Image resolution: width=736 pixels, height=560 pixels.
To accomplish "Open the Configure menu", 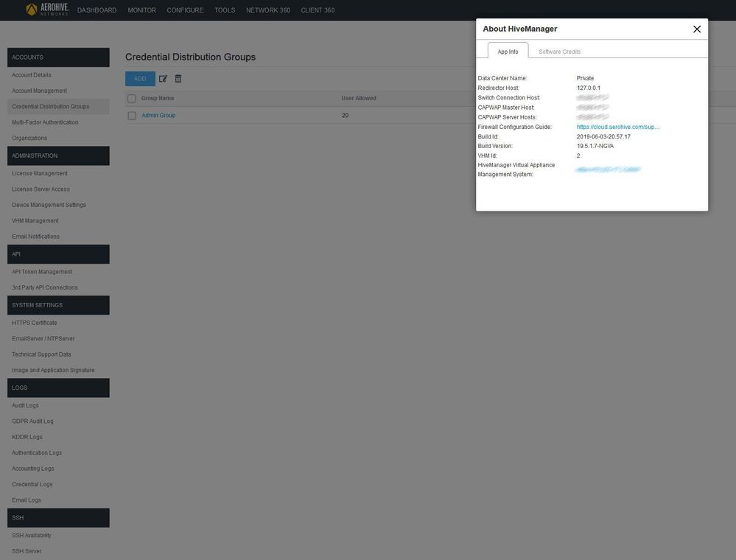I will [185, 10].
